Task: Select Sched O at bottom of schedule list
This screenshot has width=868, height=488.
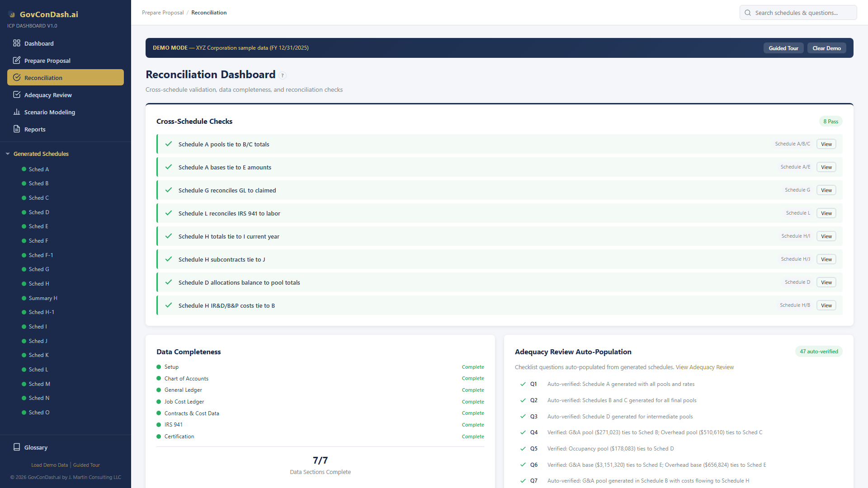Action: (x=38, y=412)
